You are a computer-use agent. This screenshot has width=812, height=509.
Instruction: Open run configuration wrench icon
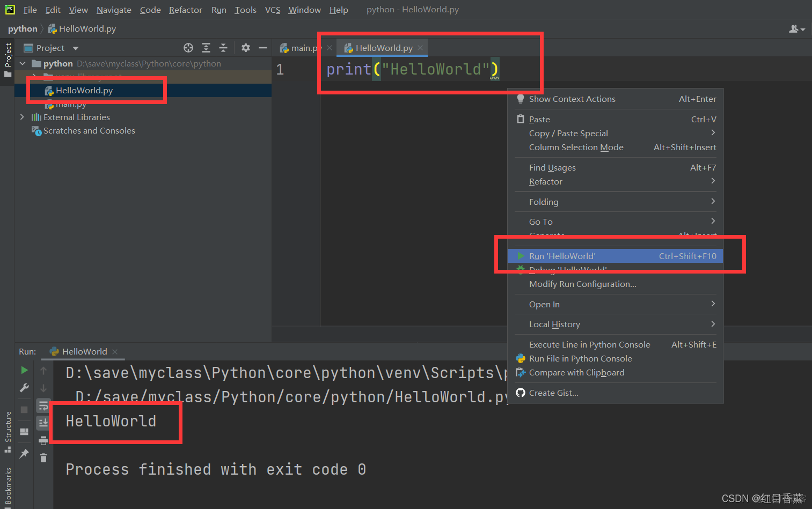[x=24, y=388]
